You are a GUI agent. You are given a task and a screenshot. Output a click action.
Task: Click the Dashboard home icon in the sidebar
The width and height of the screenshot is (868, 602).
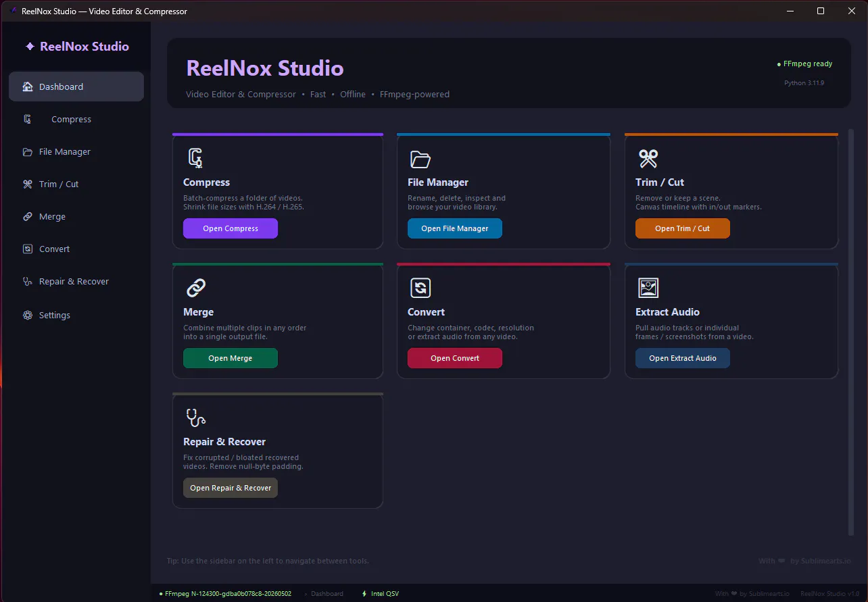pyautogui.click(x=28, y=86)
